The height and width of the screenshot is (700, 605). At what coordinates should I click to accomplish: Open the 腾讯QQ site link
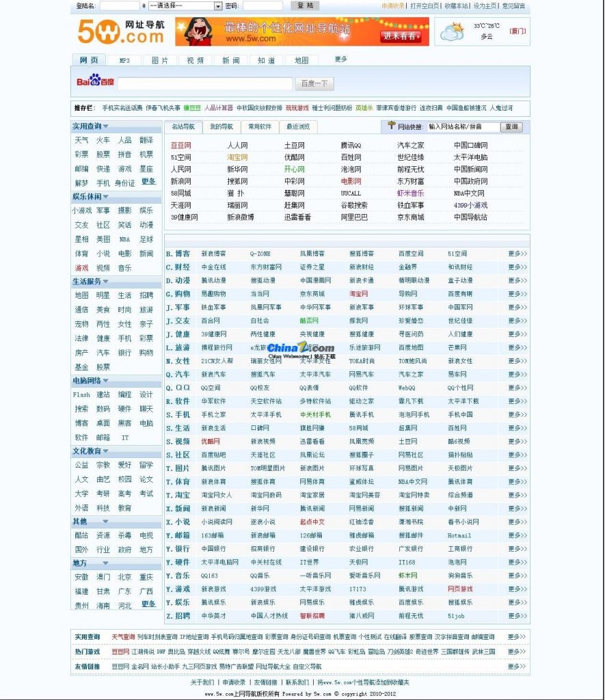(x=351, y=146)
